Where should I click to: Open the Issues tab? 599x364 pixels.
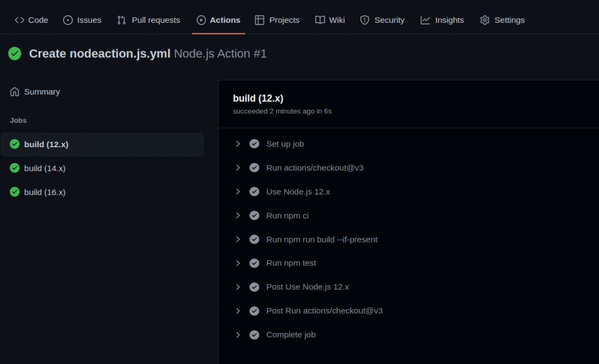click(82, 20)
